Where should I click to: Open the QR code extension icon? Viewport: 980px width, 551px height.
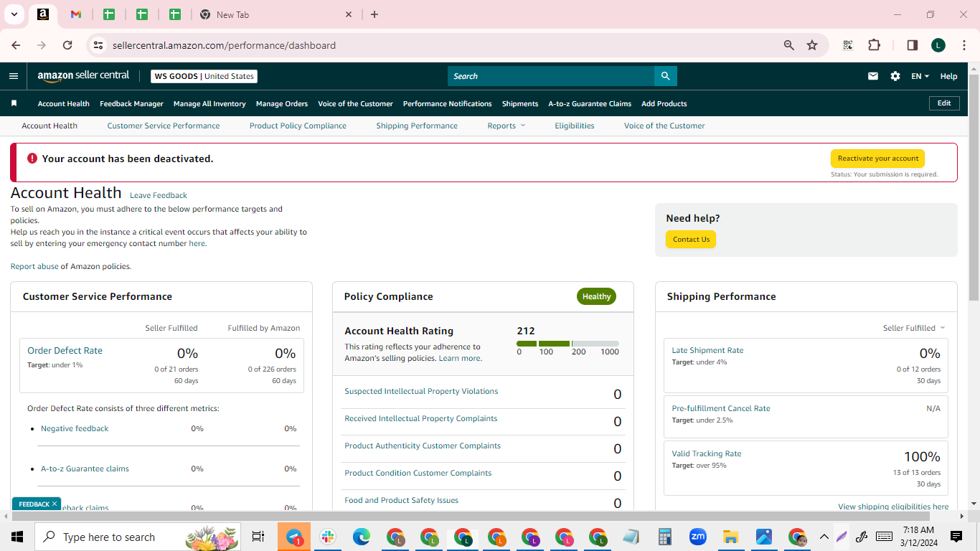[848, 45]
